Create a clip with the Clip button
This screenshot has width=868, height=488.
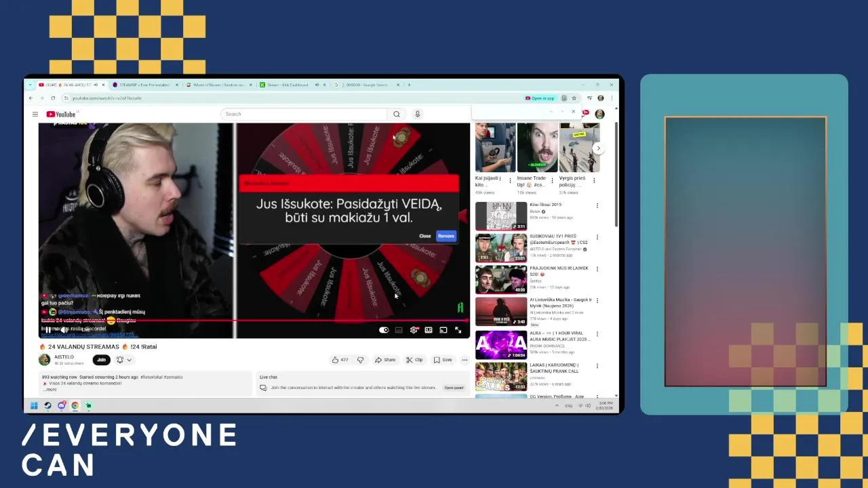point(414,360)
